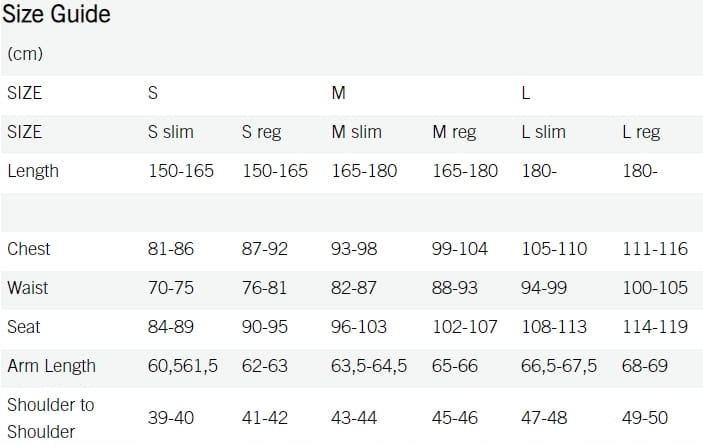Click the 39-40 shoulder measurement
703x445 pixels.
[x=171, y=418]
